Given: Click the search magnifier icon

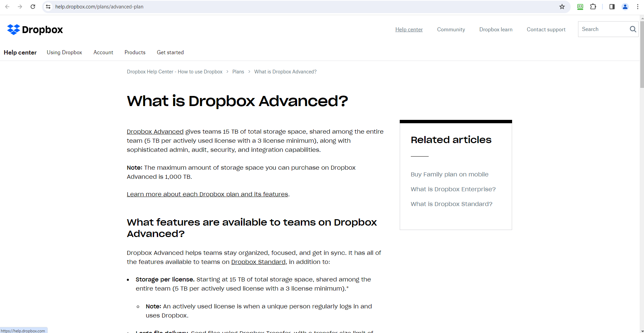Looking at the screenshot, I should pyautogui.click(x=633, y=29).
